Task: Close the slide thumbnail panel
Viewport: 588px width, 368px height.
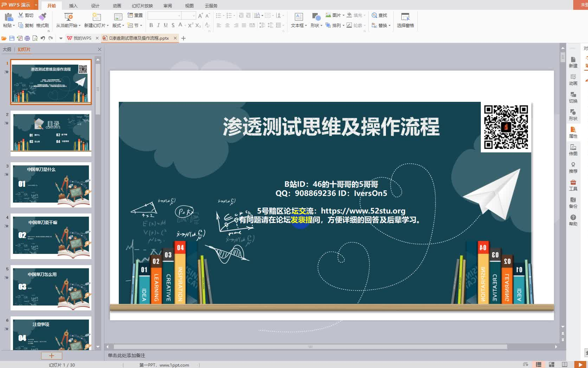Action: (x=99, y=50)
